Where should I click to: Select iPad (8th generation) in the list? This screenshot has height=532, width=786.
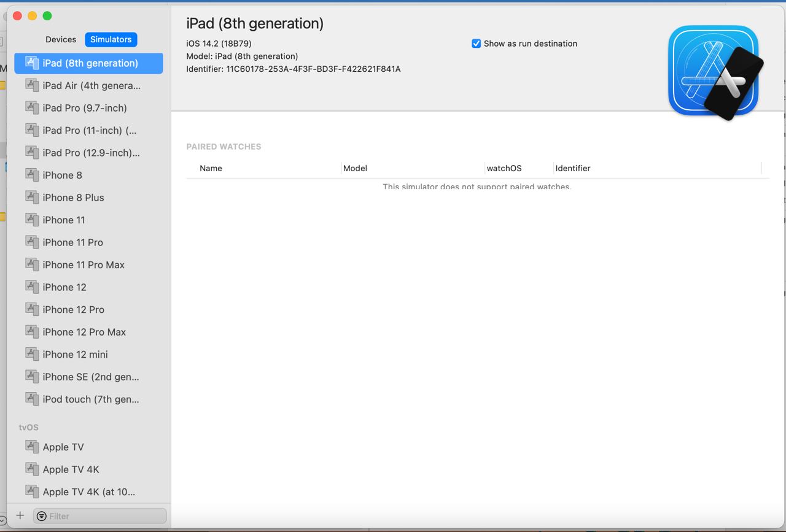coord(88,63)
